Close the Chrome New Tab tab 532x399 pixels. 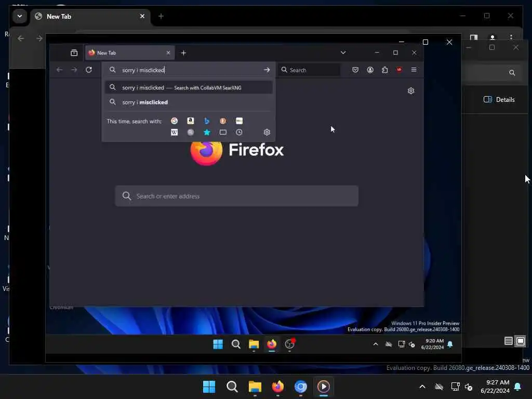[142, 16]
